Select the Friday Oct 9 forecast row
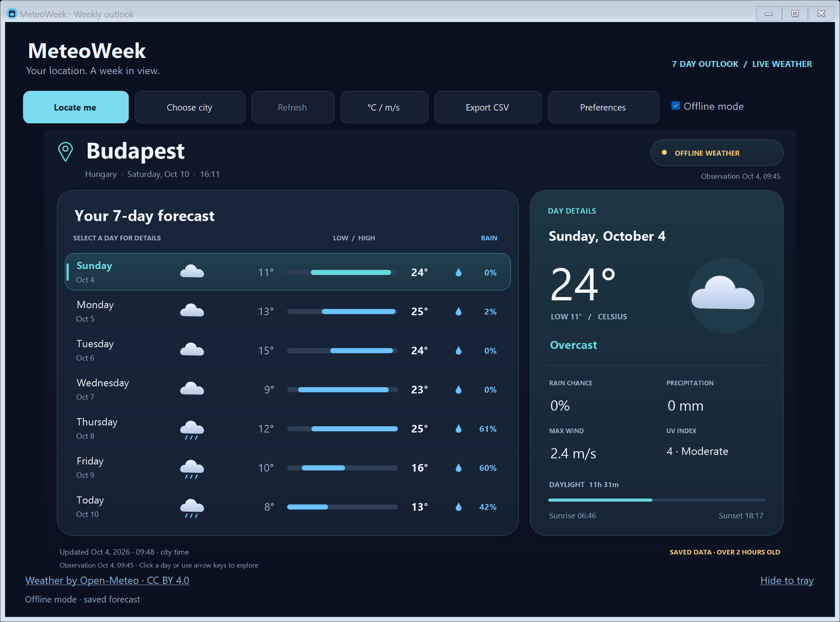 click(288, 467)
